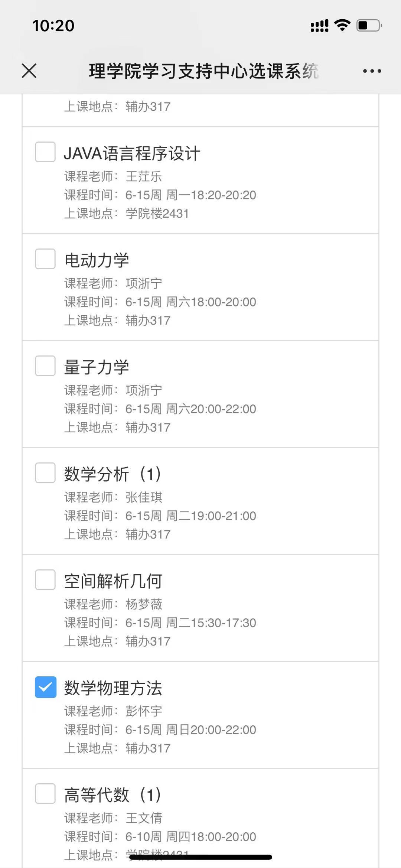Image resolution: width=401 pixels, height=868 pixels.
Task: Tap the 10:20 clock in status bar
Action: tap(53, 26)
